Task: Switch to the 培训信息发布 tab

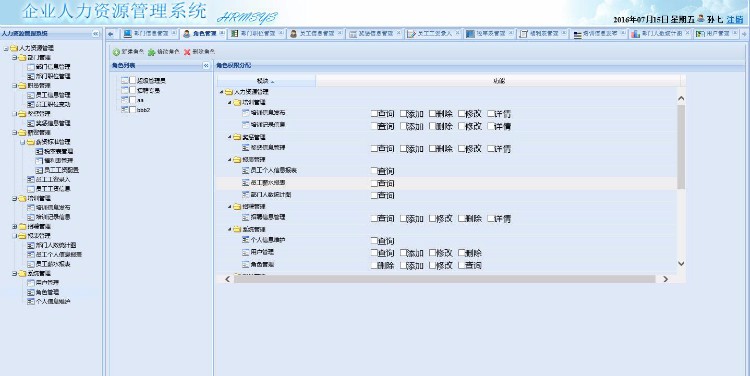Action: pos(598,34)
